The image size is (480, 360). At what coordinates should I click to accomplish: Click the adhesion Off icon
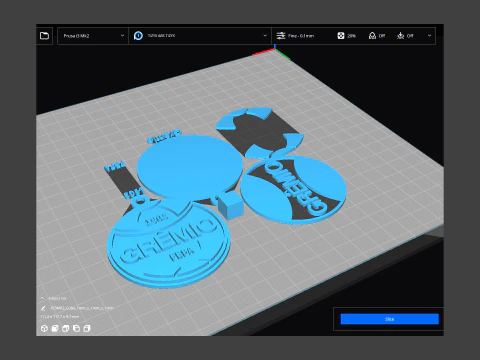401,36
